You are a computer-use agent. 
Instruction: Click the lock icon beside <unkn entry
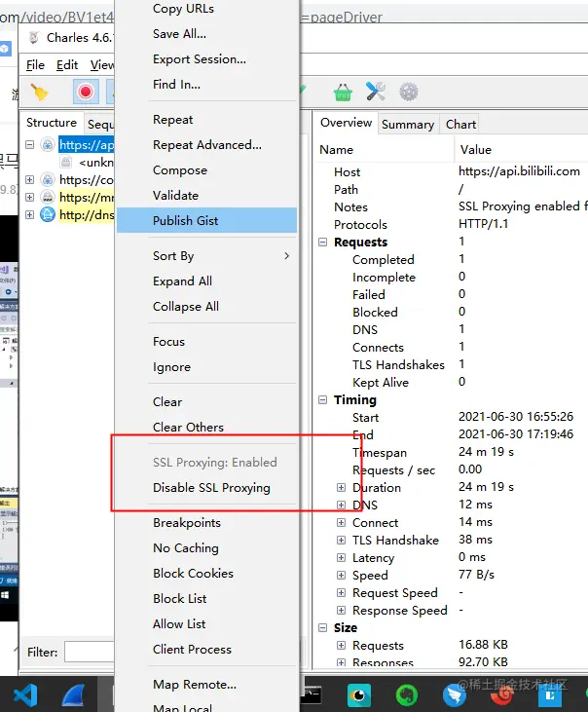[x=66, y=162]
